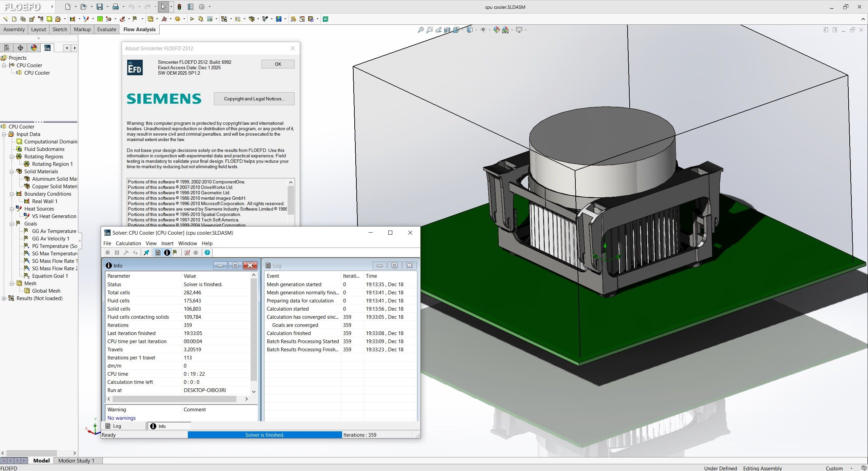Image resolution: width=868 pixels, height=471 pixels.
Task: Select the Zoom to Area tool
Action: click(430, 30)
